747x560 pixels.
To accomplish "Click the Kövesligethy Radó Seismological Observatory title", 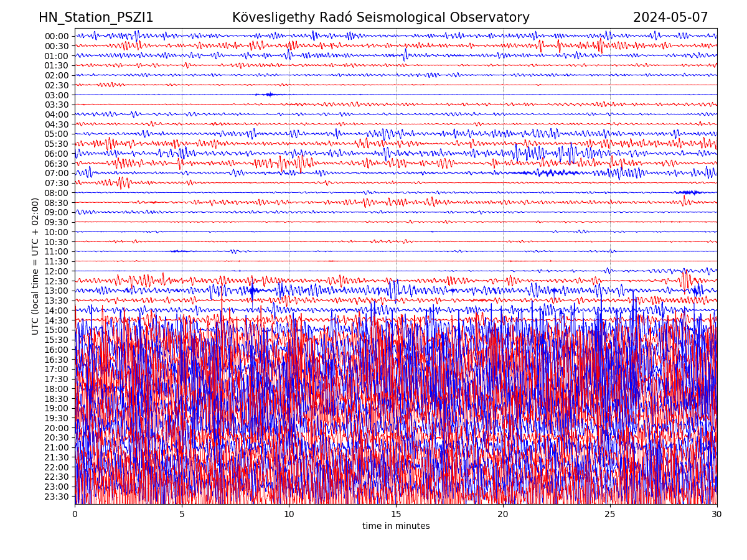I will point(380,18).
